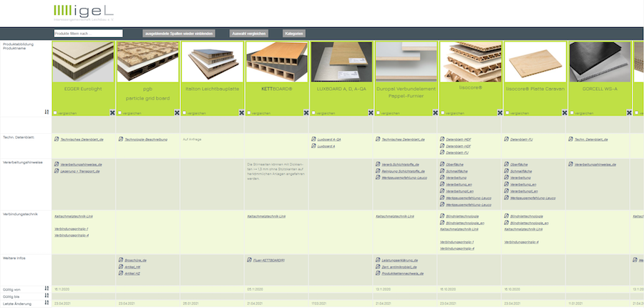
Task: Click the 'Weitere Infos' row label
Action: tap(14, 259)
